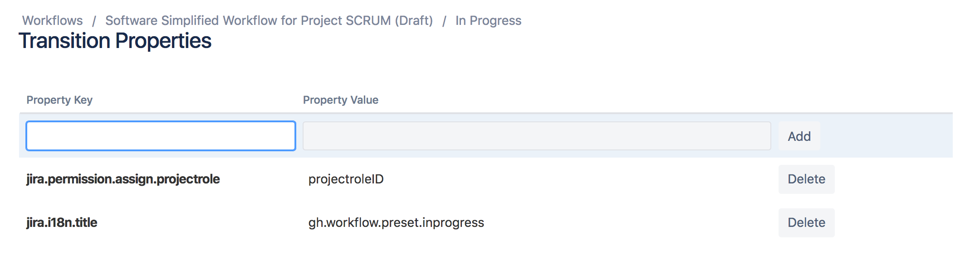Viewport: 980px width, 279px height.
Task: Focus the empty Property Value input field
Action: pyautogui.click(x=537, y=136)
